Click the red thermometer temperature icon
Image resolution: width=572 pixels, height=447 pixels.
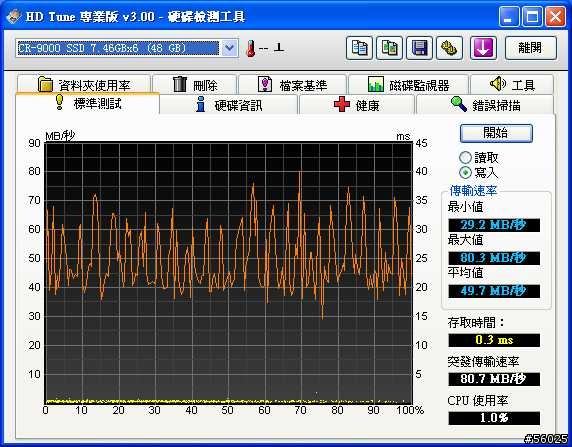point(250,48)
